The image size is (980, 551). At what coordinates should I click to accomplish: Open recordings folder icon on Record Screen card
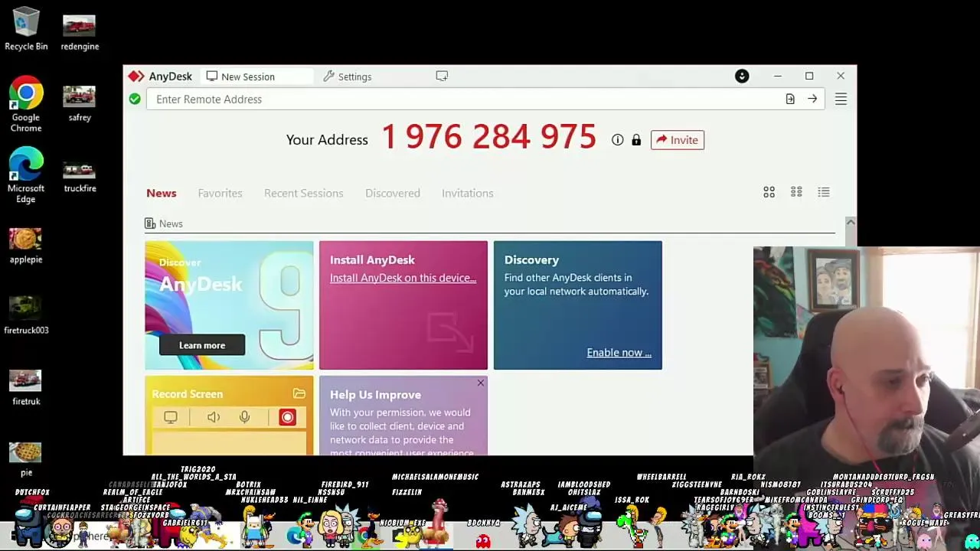299,394
